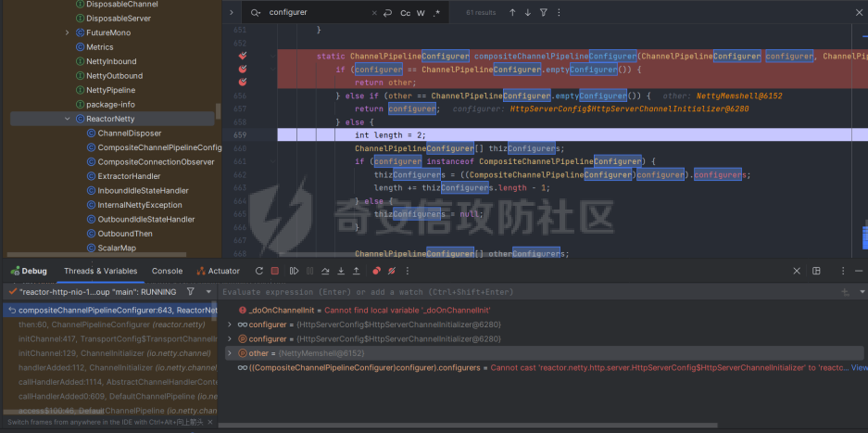This screenshot has height=433, width=868.
Task: Click the Mute Breakpoints icon
Action: click(392, 271)
